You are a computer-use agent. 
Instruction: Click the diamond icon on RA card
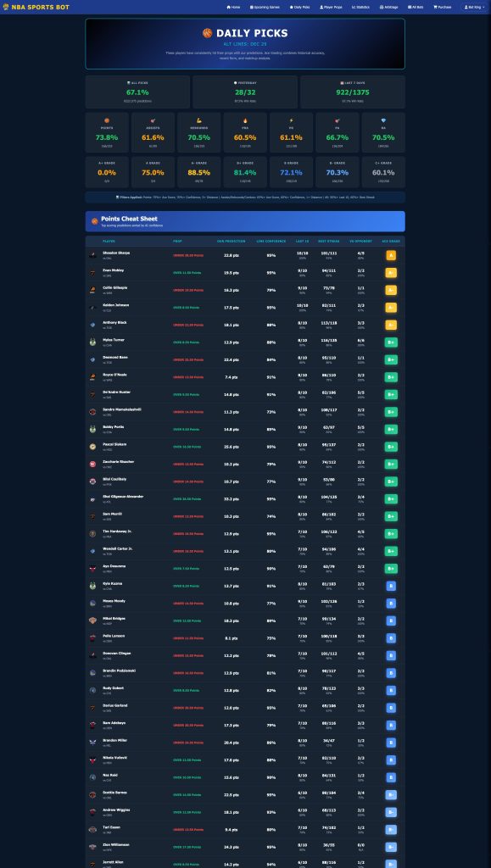point(383,120)
